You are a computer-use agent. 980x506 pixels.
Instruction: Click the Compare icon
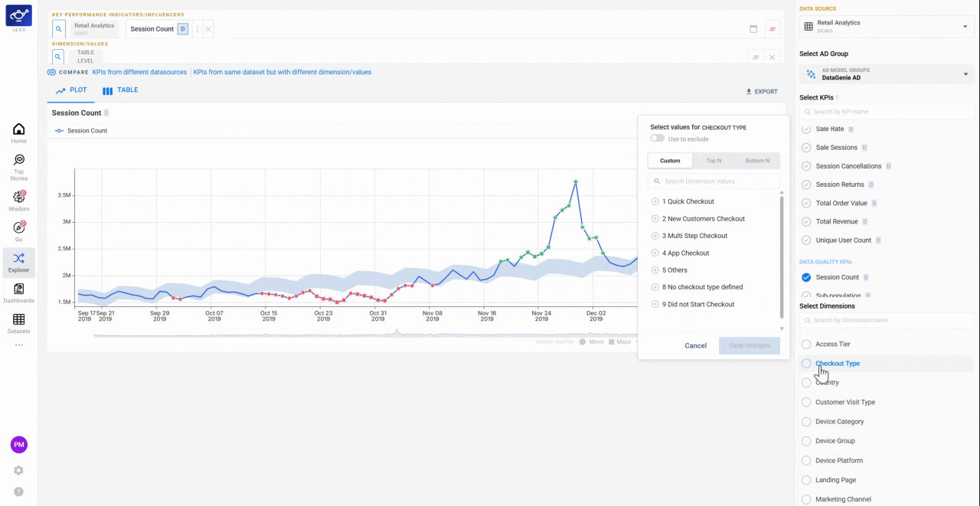coord(51,72)
